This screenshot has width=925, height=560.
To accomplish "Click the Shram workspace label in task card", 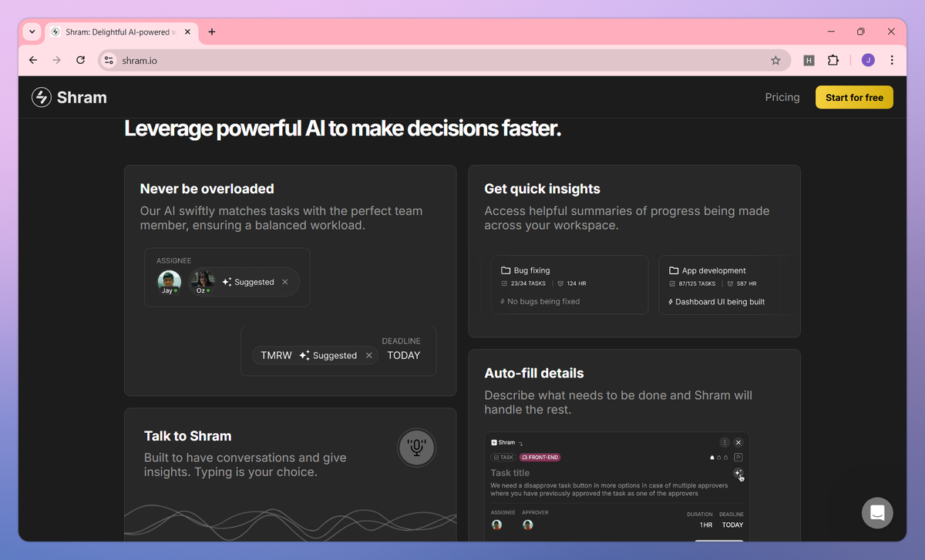I will tap(503, 442).
